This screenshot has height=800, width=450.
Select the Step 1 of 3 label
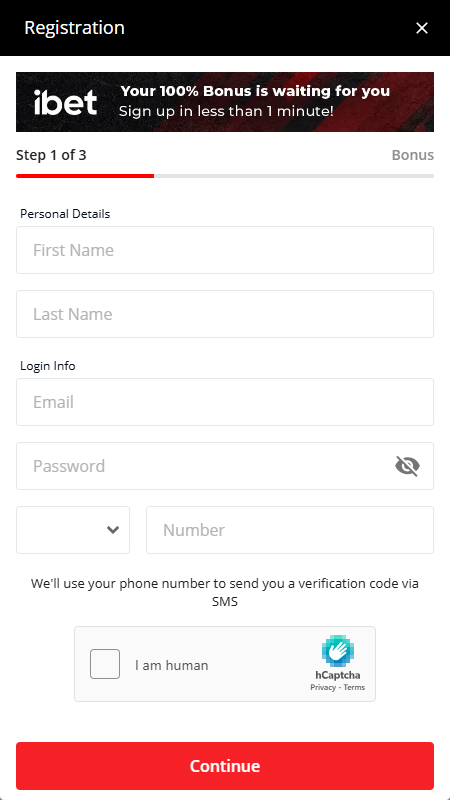[51, 155]
